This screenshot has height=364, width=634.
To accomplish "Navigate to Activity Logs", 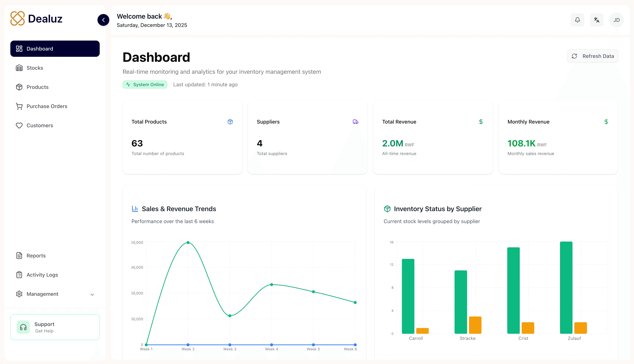I will tap(55, 275).
